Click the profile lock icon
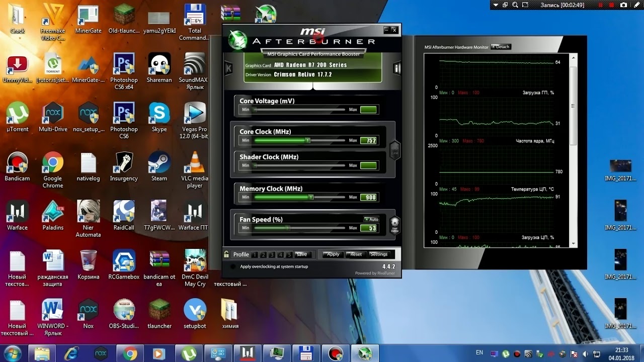This screenshot has width=644, height=362. [227, 254]
